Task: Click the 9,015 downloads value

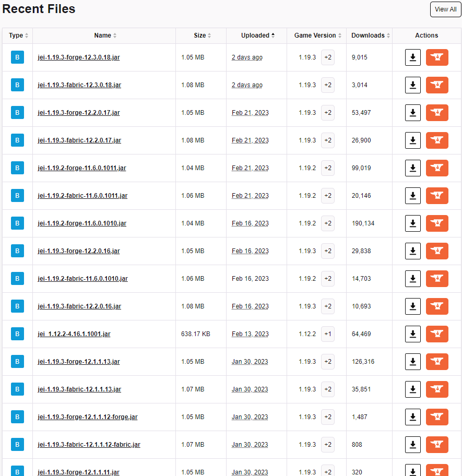Action: pos(359,57)
